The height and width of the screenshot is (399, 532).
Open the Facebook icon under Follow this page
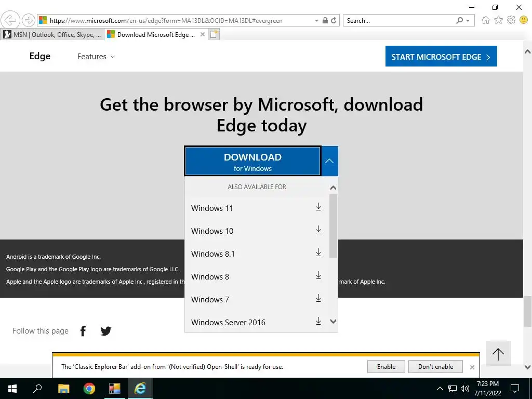83,331
